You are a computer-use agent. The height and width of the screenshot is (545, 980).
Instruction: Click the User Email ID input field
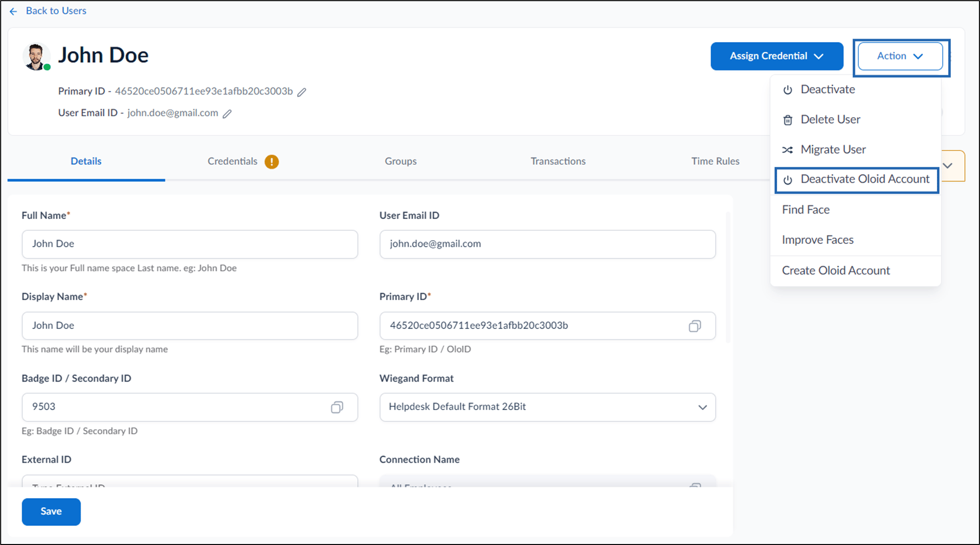[x=548, y=244]
